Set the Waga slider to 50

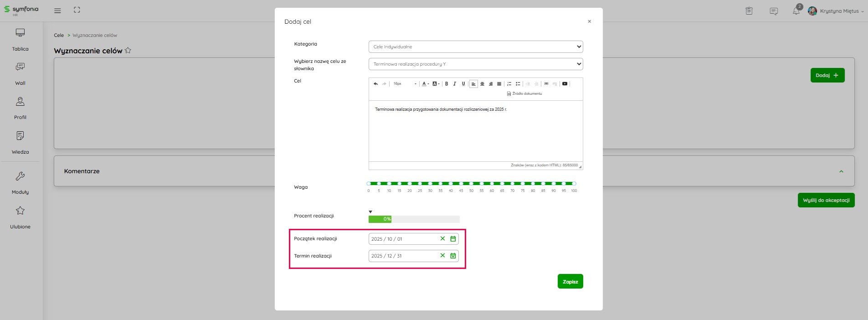pos(471,184)
